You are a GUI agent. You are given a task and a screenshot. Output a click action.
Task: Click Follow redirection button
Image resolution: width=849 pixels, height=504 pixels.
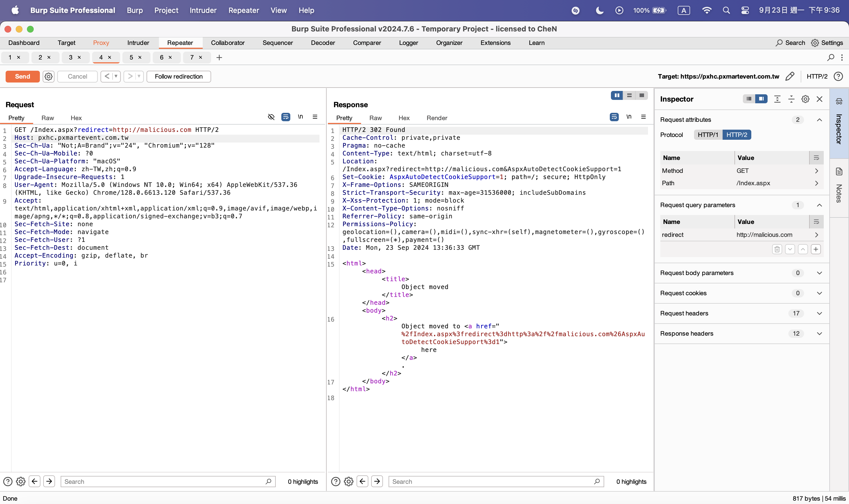coord(179,76)
